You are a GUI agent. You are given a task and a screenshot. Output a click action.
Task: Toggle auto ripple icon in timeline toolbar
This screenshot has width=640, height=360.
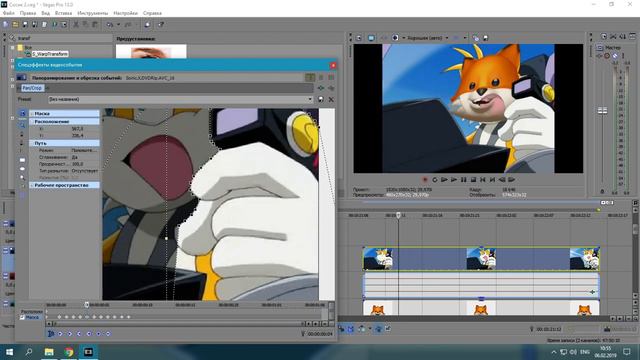point(362,329)
